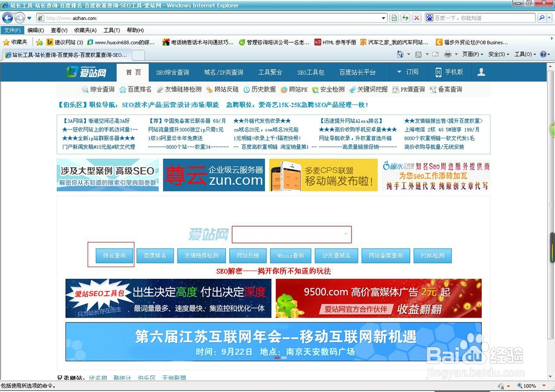Click the Refresh page icon
555x392 pixels.
pyautogui.click(x=405, y=18)
